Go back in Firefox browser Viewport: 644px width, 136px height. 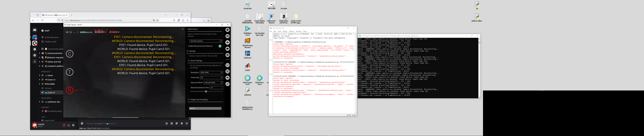point(33,20)
